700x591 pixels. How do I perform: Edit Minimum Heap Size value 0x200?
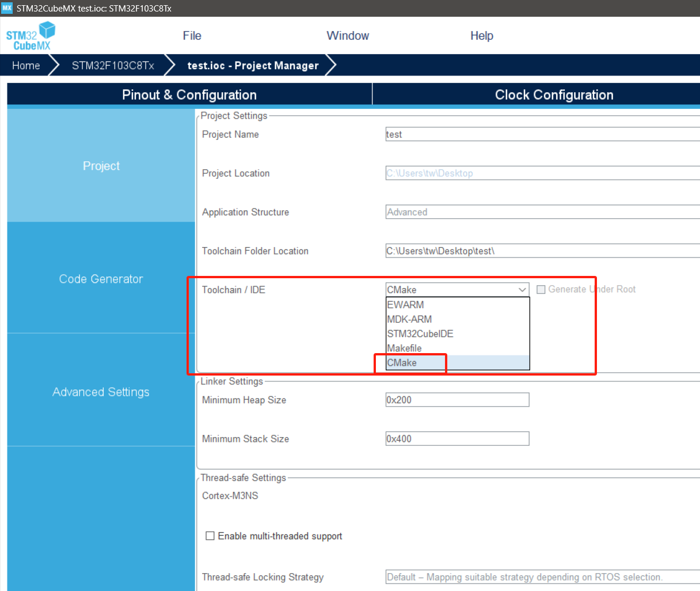pyautogui.click(x=457, y=400)
